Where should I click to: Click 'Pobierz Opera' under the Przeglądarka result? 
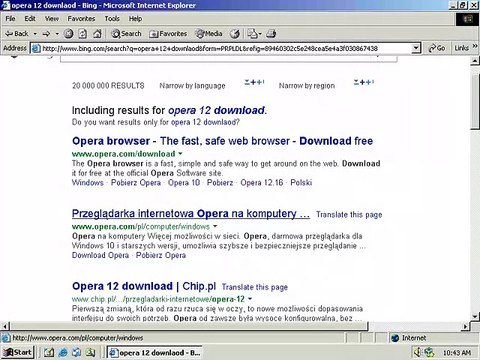161,255
